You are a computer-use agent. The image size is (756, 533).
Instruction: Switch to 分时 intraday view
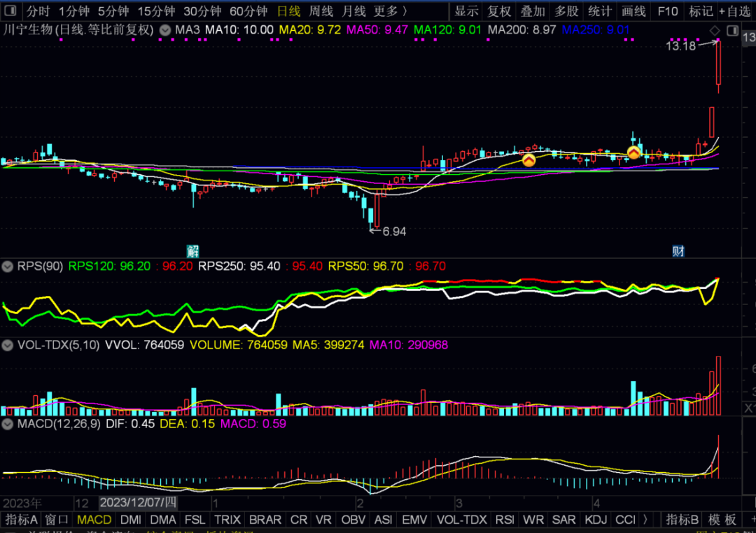[38, 11]
